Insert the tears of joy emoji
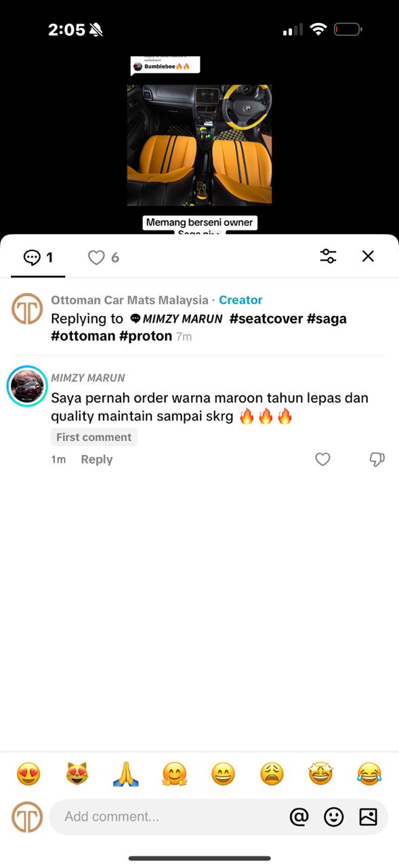 369,774
